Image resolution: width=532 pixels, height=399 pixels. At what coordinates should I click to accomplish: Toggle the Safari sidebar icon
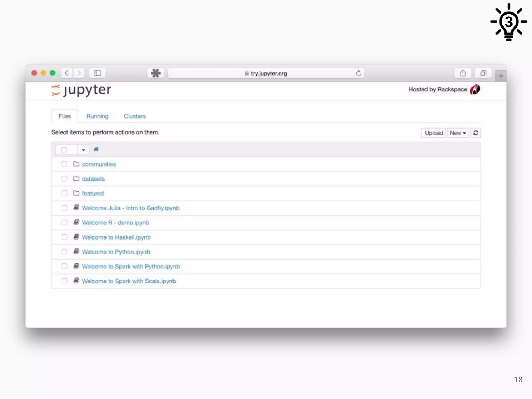[97, 73]
